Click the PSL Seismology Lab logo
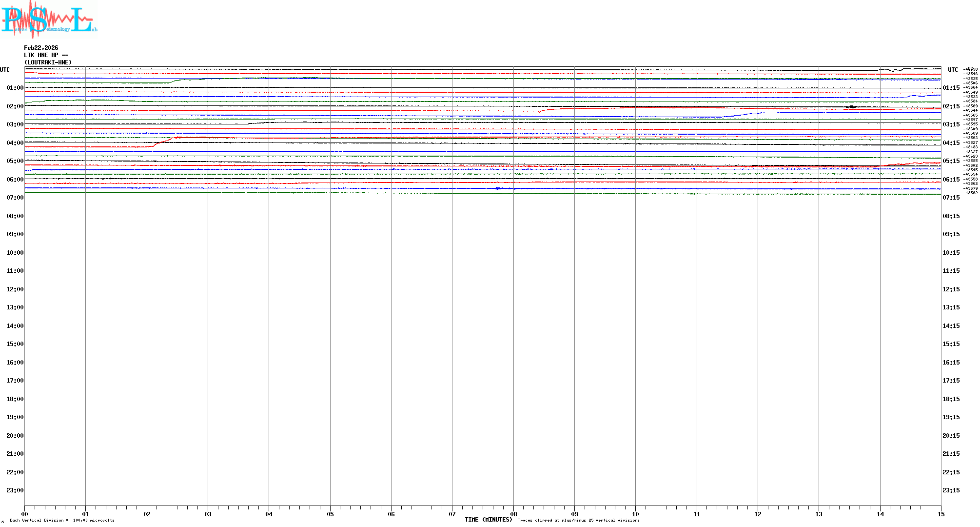Screen dimensions: 980x527 pos(49,20)
